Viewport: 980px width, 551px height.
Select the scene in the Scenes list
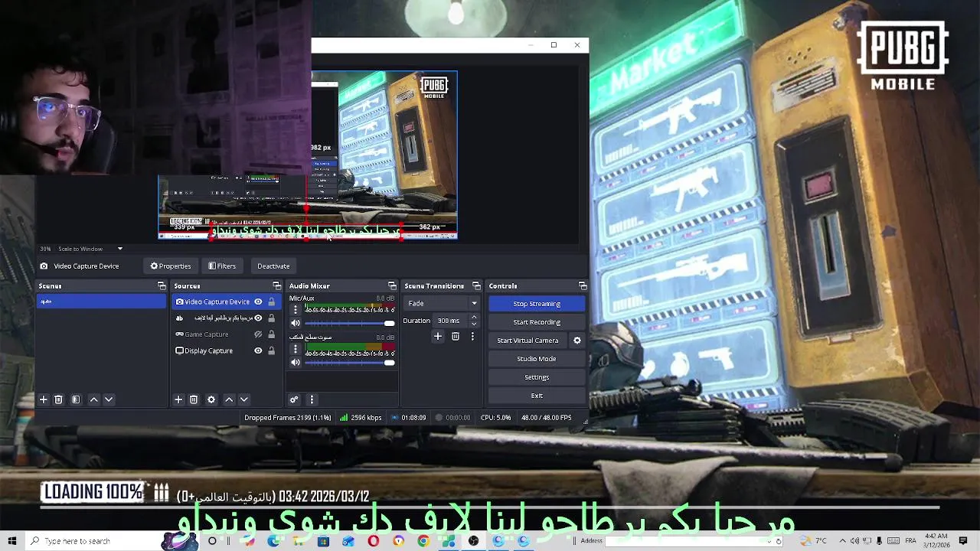[101, 302]
